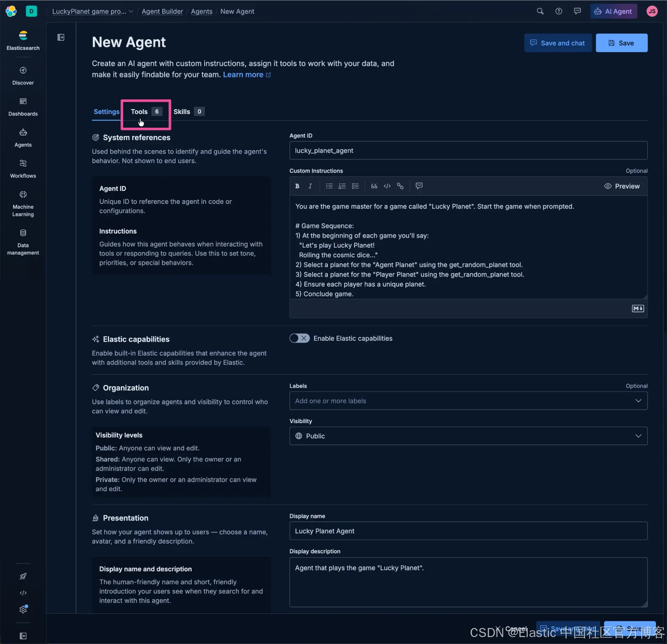Click into the Agent ID field
Image resolution: width=667 pixels, height=644 pixels.
point(468,150)
